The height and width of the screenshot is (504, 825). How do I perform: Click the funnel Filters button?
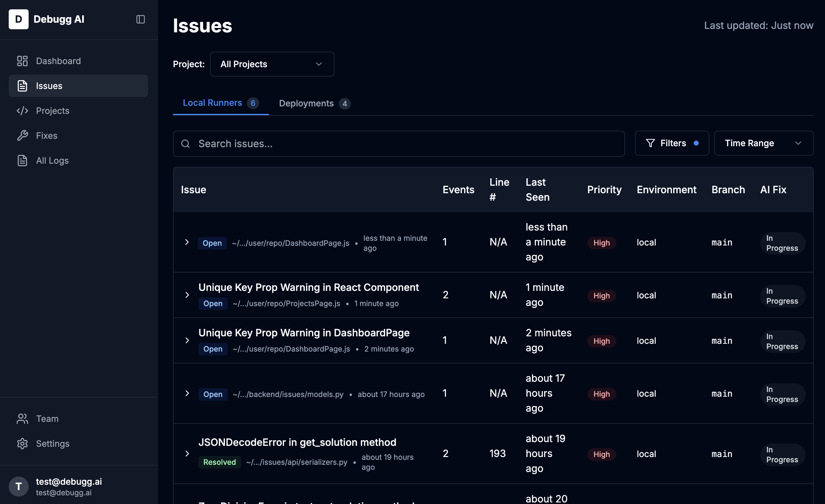(671, 143)
